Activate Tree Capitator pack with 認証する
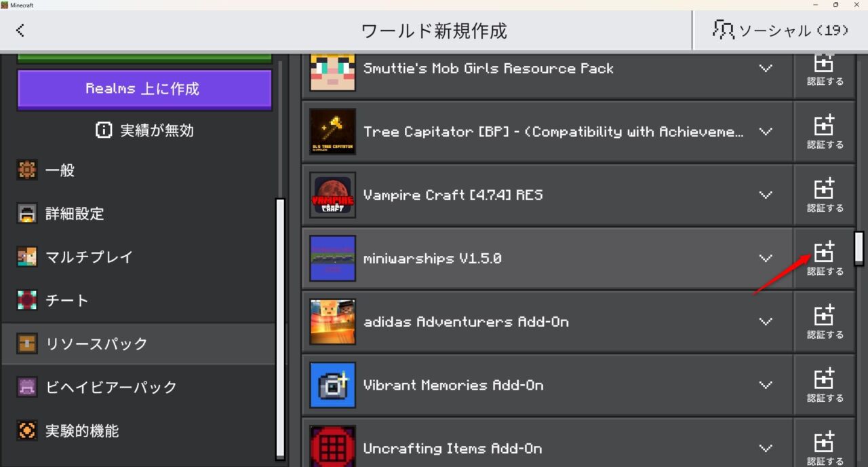Image resolution: width=868 pixels, height=467 pixels. click(825, 132)
